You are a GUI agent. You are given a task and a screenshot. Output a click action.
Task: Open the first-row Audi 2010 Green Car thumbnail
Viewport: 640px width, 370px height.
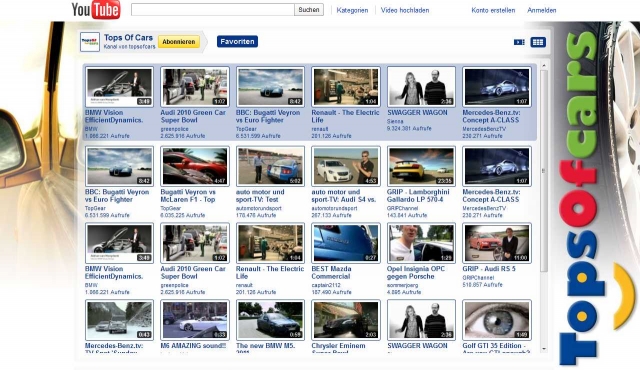click(195, 87)
